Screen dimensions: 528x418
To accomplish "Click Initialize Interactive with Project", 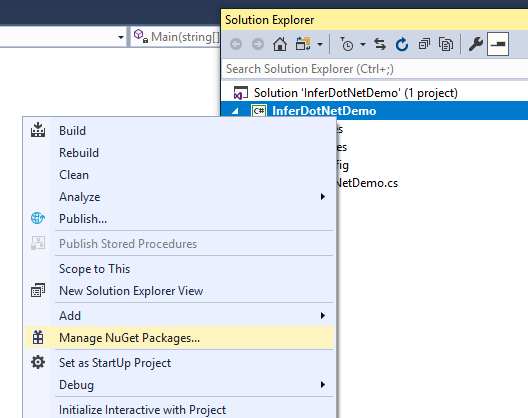I will coord(179,410).
